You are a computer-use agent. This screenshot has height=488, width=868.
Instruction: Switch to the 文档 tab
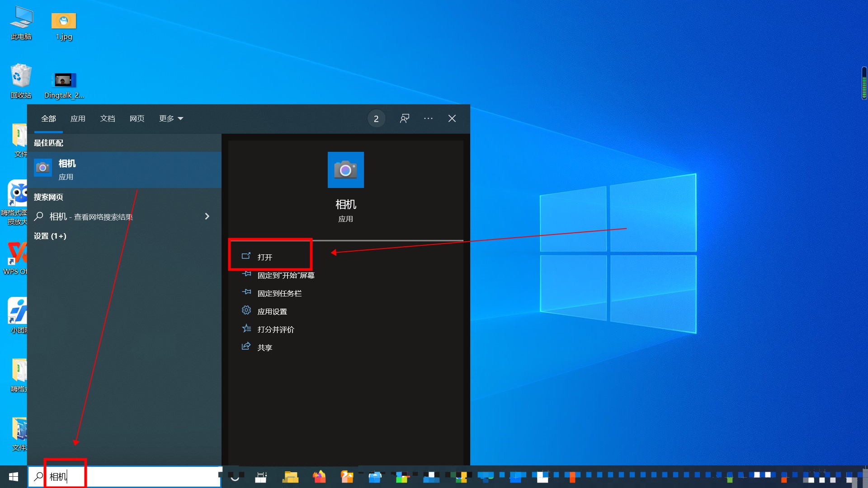pyautogui.click(x=108, y=118)
